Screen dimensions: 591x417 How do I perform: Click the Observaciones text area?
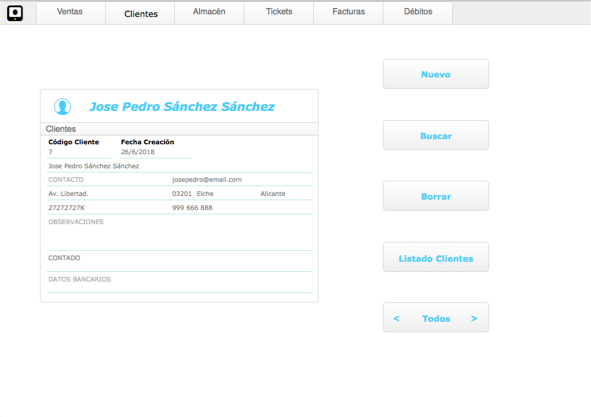point(179,234)
